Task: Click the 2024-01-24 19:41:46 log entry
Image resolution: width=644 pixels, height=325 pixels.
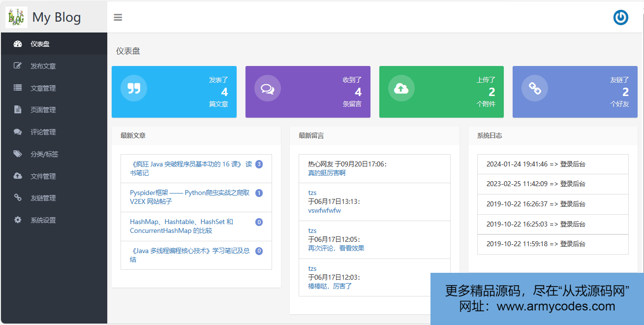Action: click(x=536, y=164)
